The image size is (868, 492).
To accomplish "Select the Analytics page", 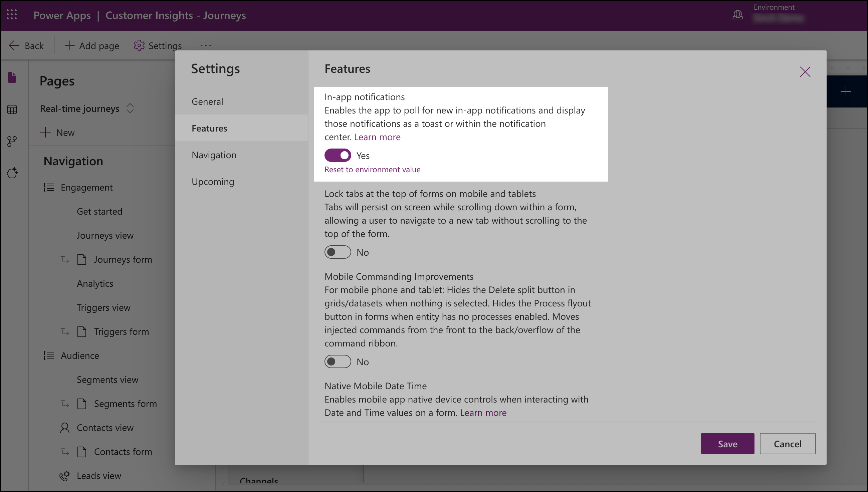I will tap(95, 283).
